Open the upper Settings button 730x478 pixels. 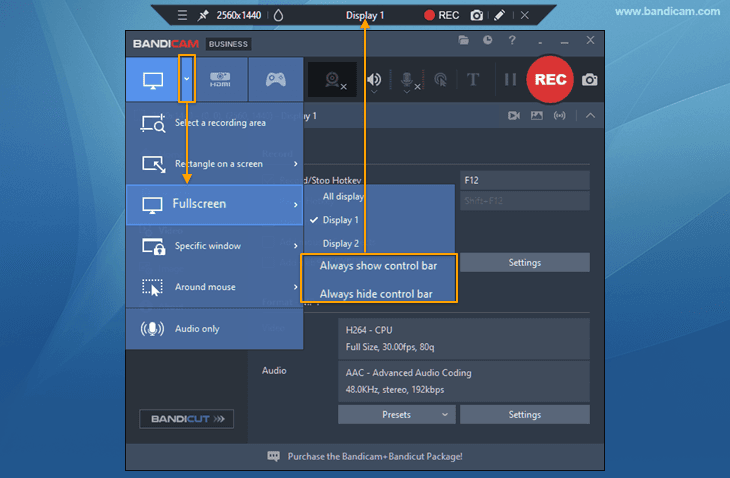pyautogui.click(x=525, y=263)
